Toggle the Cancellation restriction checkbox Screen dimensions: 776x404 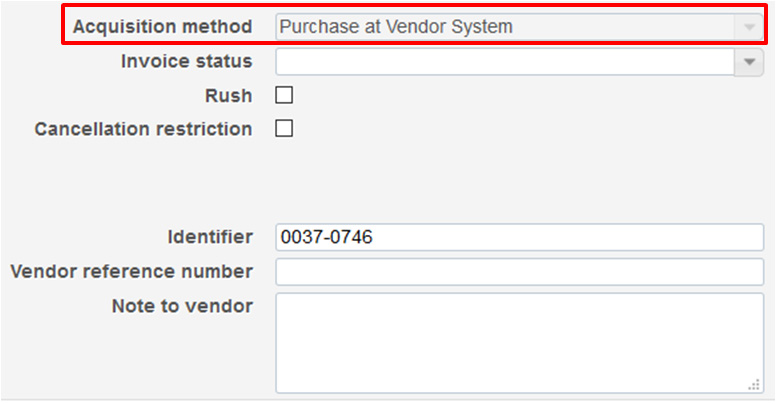(x=284, y=128)
